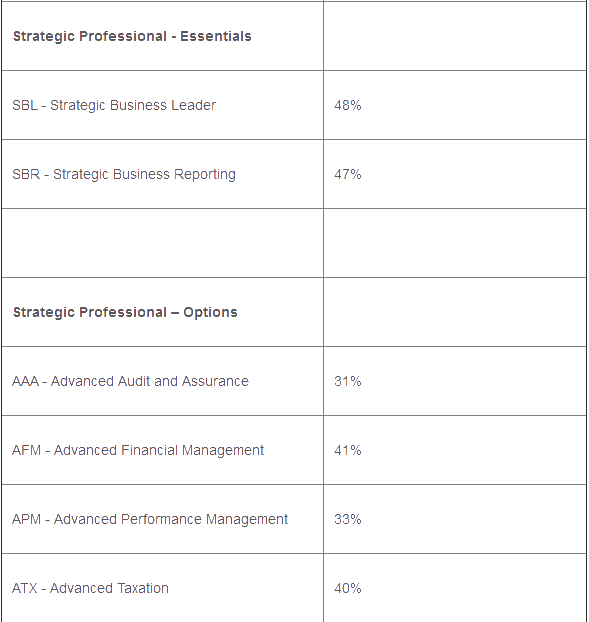
Task: Click the 41% pass rate cell
Action: pos(455,450)
